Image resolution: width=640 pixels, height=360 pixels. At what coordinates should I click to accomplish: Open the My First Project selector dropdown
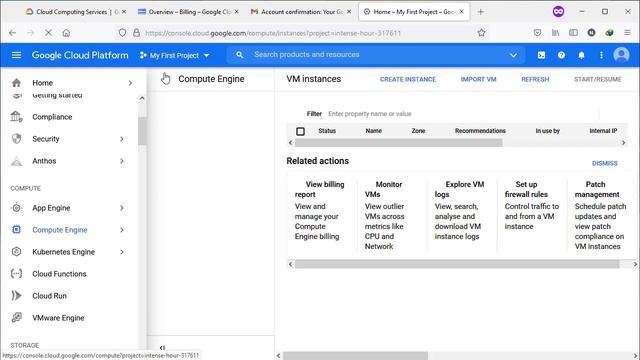(x=174, y=55)
